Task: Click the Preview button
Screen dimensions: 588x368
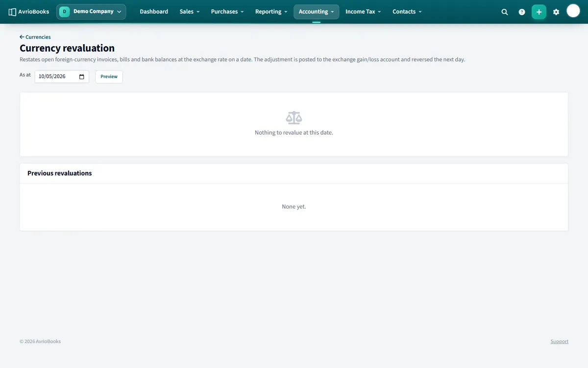Action: pos(109,77)
